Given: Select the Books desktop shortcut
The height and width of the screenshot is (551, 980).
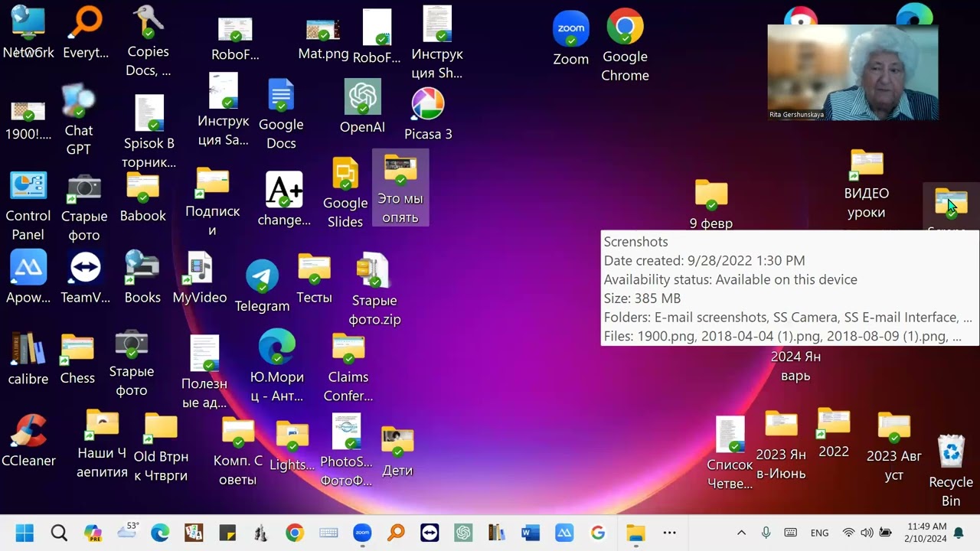Looking at the screenshot, I should [x=142, y=277].
